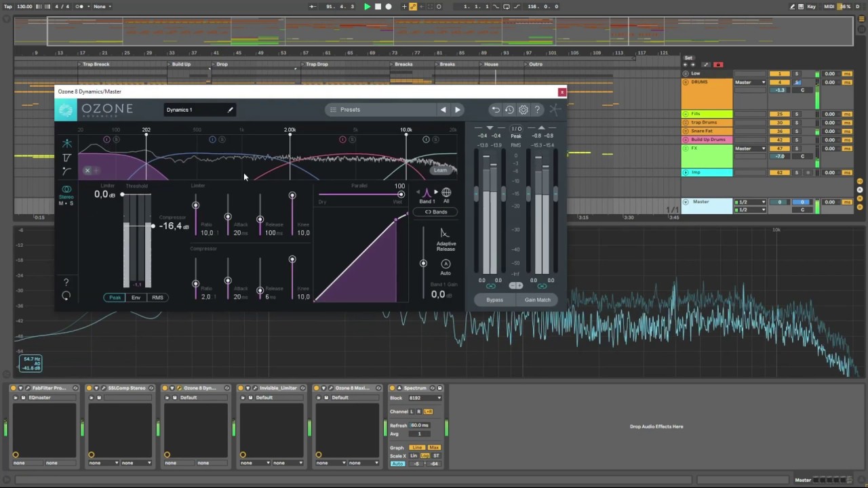Click the Bands link button
868x488 pixels.
tap(436, 212)
